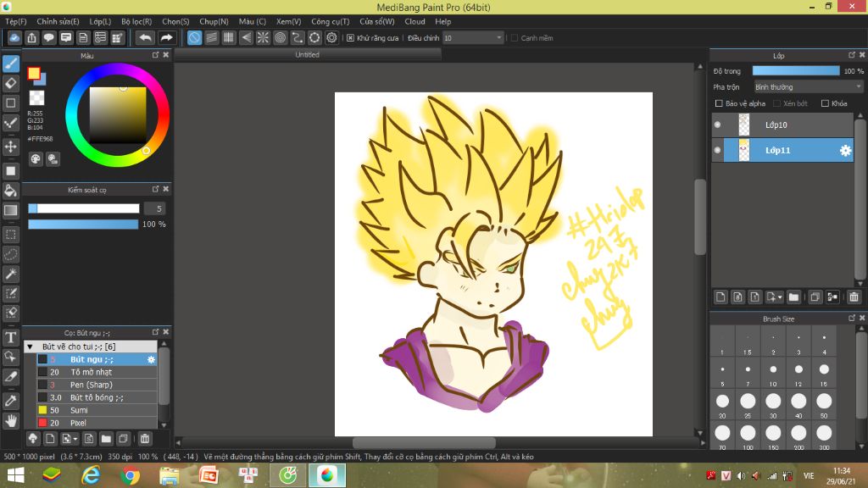The image size is (868, 488).
Task: Choose brush size 300
Action: 824,436
